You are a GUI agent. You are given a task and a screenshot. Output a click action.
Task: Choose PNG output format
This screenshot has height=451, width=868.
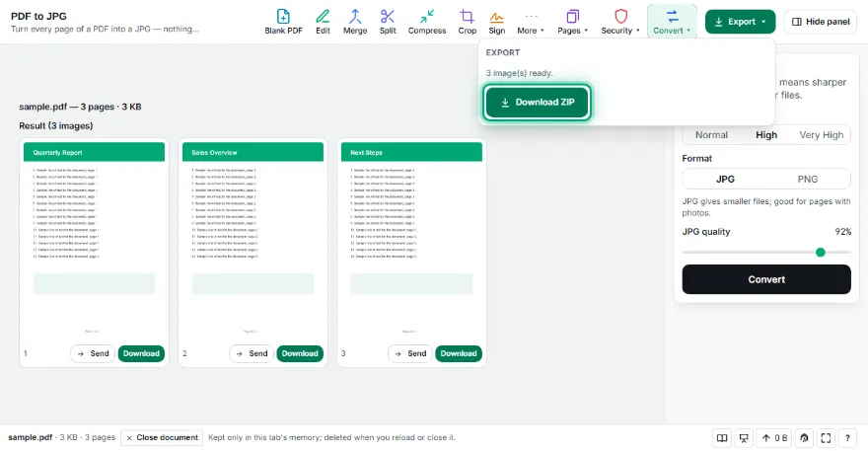(x=808, y=179)
